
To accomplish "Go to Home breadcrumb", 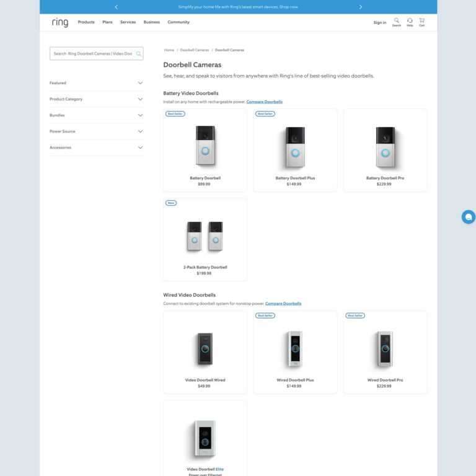I will coord(169,50).
